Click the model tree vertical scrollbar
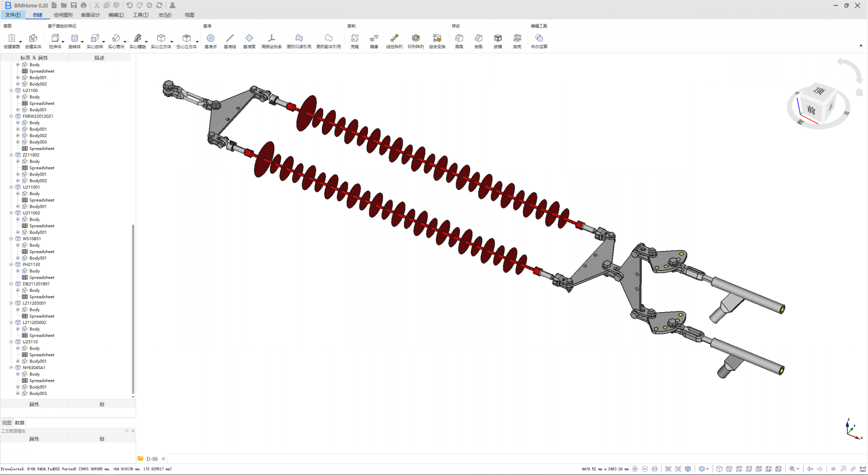868x475 pixels. tap(133, 309)
